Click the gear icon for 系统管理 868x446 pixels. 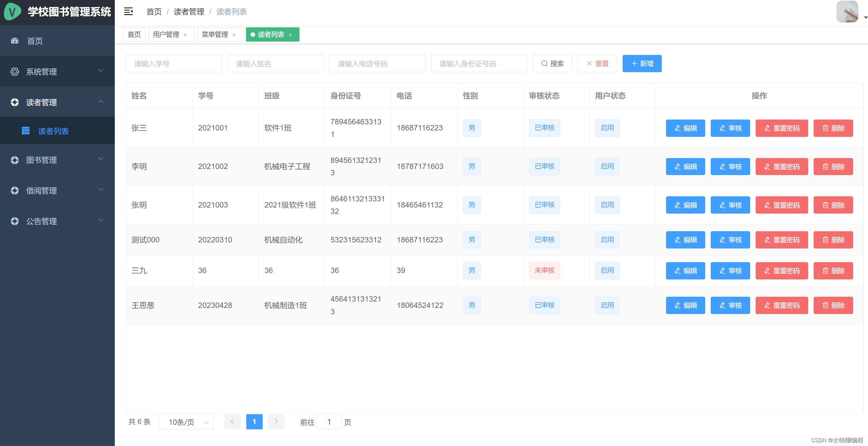(15, 72)
